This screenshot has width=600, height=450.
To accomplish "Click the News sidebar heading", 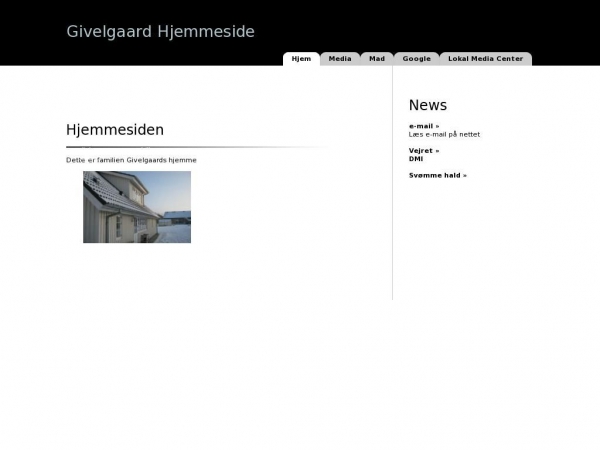I will coord(428,105).
